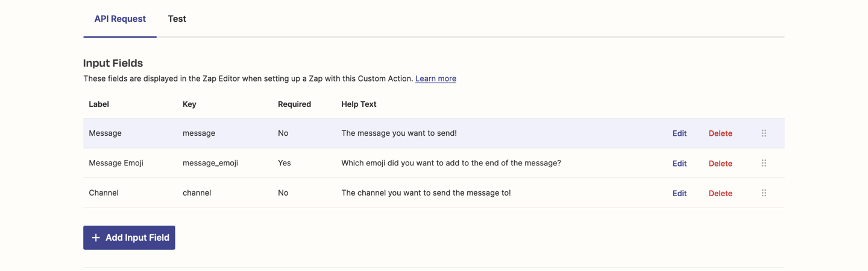868x271 pixels.
Task: Edit the Message input field
Action: (679, 133)
